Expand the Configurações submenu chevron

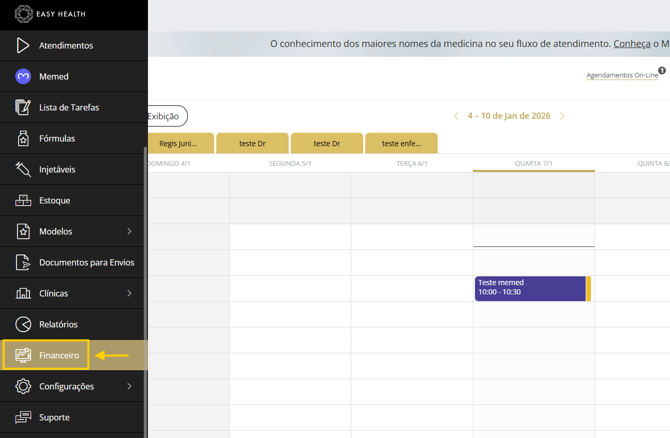click(129, 386)
